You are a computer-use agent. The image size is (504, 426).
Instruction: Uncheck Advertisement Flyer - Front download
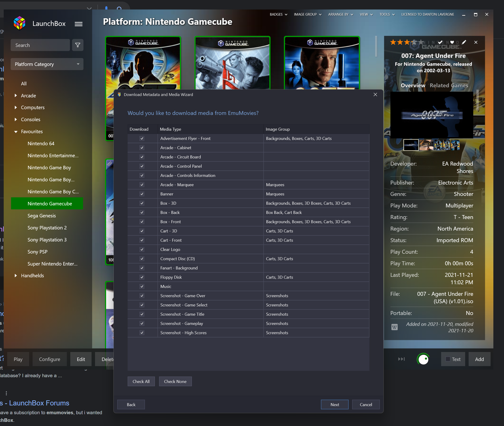point(142,139)
